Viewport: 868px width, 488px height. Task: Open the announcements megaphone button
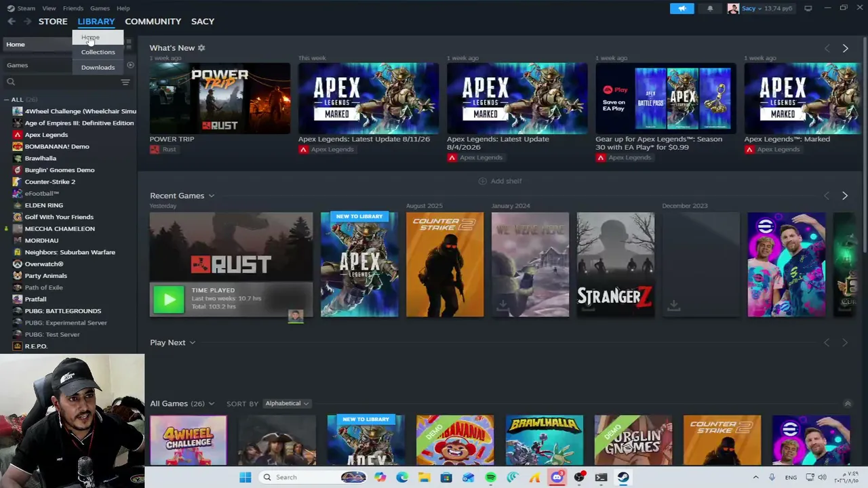tap(682, 8)
